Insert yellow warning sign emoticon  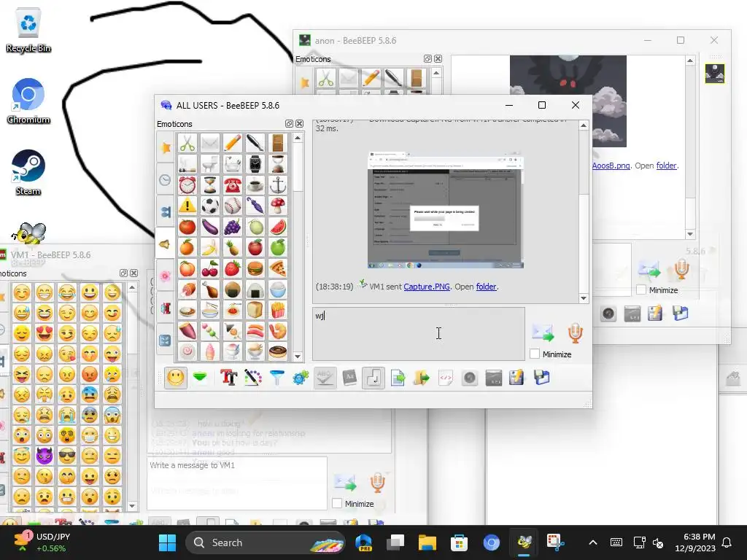click(x=187, y=206)
